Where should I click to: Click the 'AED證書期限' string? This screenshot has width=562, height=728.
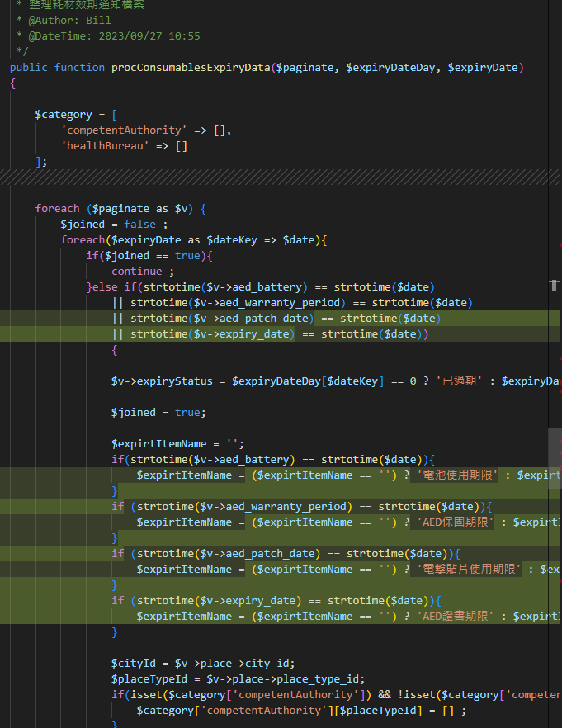point(455,616)
